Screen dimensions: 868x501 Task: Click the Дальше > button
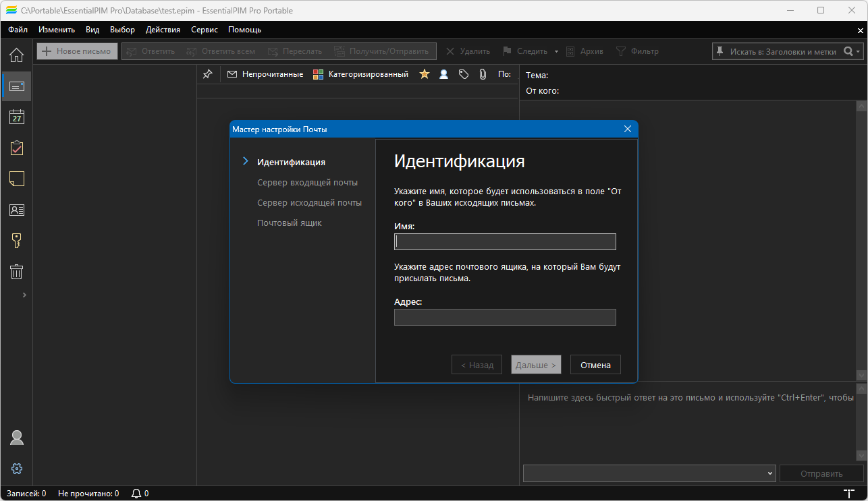[536, 365]
